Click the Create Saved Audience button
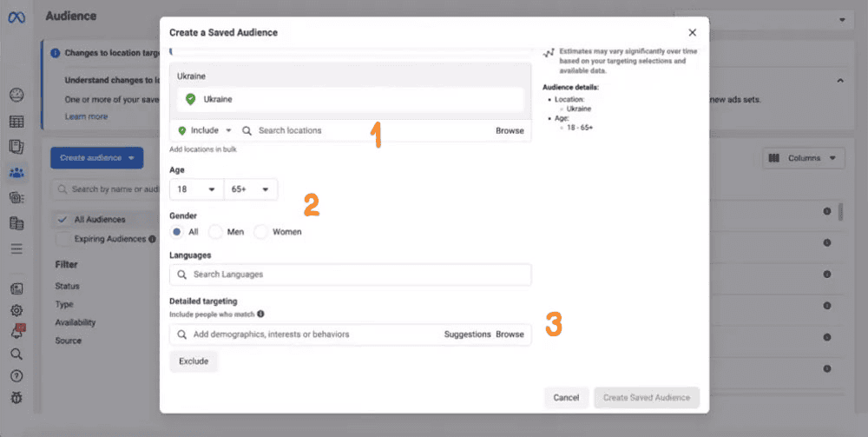Image resolution: width=868 pixels, height=437 pixels. coord(647,398)
